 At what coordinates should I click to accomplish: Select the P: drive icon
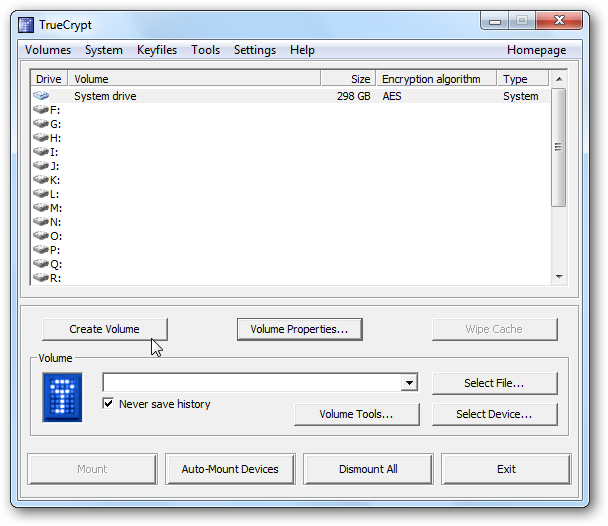click(x=41, y=250)
